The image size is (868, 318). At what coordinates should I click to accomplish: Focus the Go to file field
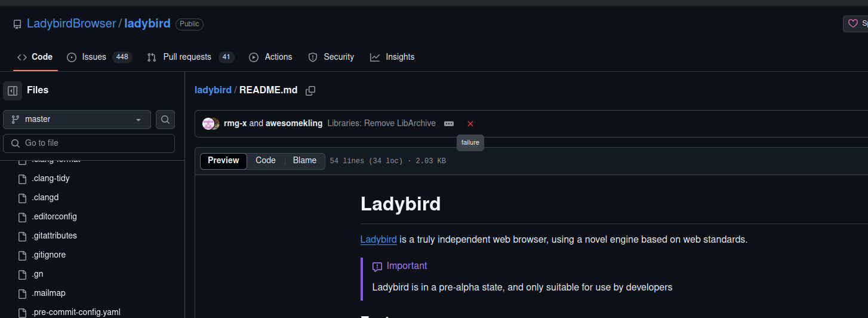point(89,143)
